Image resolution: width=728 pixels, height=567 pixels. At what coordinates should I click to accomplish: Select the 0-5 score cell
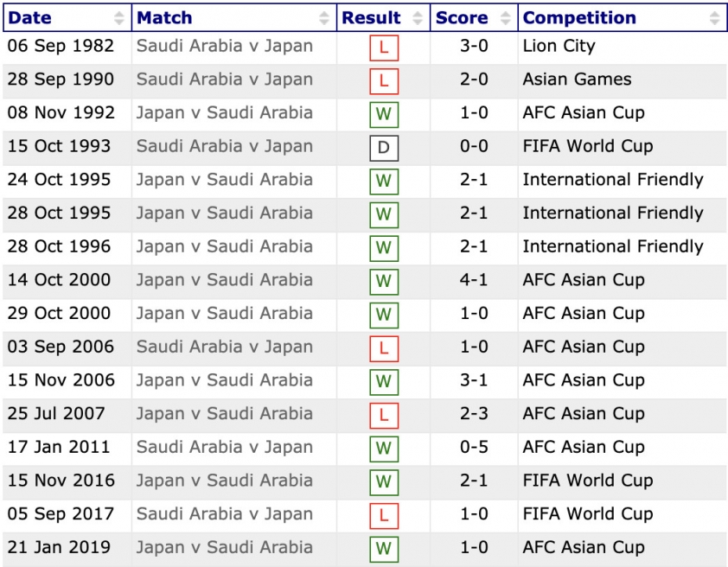point(474,449)
